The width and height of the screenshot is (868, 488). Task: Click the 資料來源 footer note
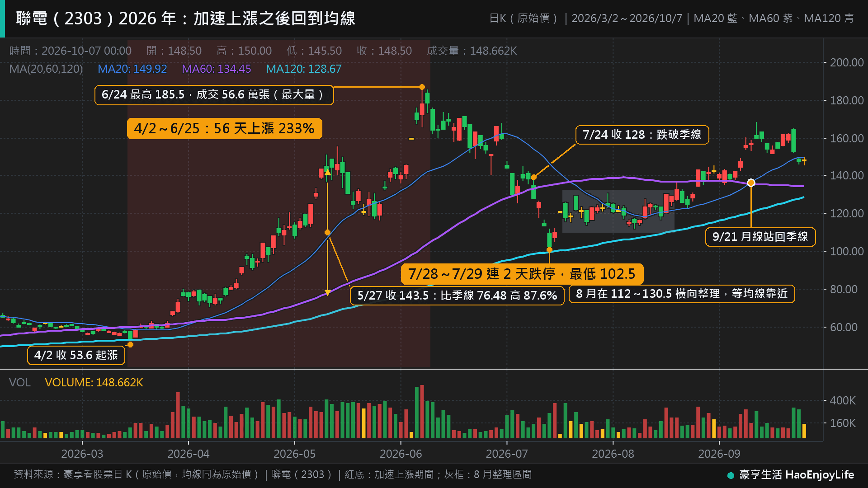pyautogui.click(x=273, y=474)
